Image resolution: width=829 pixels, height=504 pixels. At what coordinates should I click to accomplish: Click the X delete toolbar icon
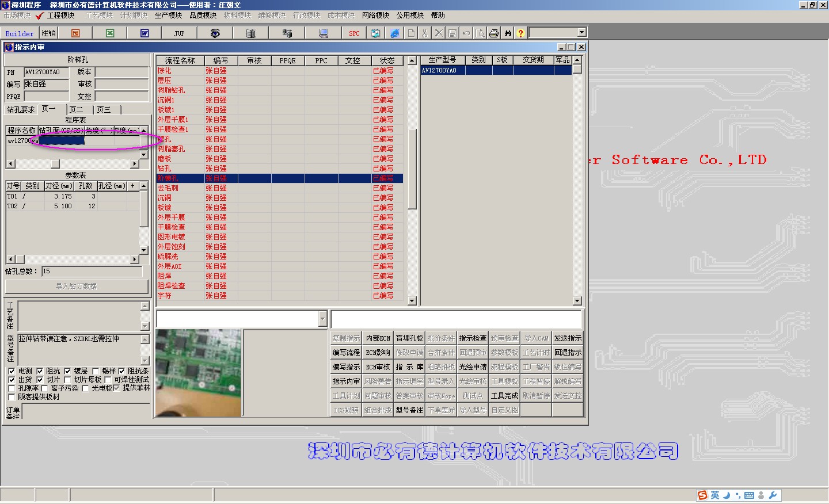coord(439,33)
